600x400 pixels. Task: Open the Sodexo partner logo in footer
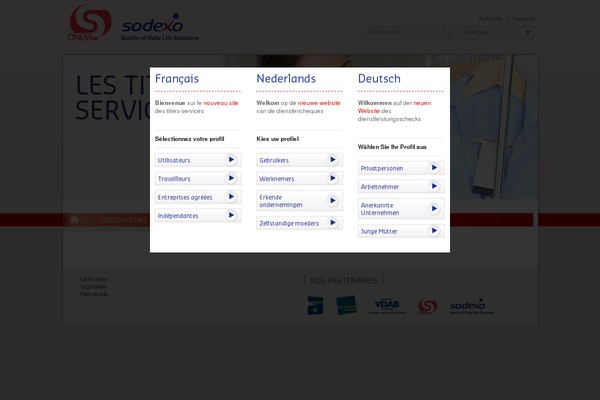click(x=471, y=307)
